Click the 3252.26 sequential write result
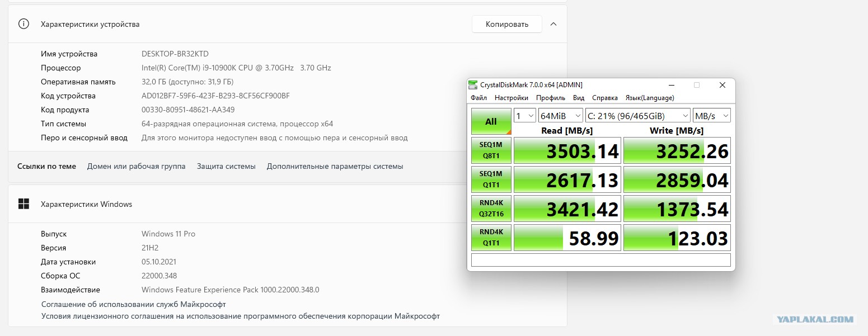This screenshot has height=336, width=868. click(677, 151)
